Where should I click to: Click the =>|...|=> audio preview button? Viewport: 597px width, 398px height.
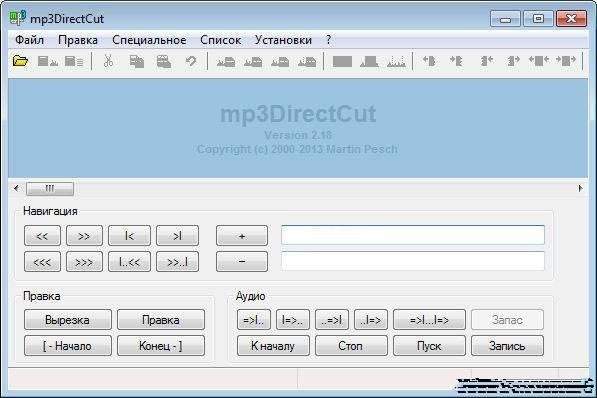(429, 320)
